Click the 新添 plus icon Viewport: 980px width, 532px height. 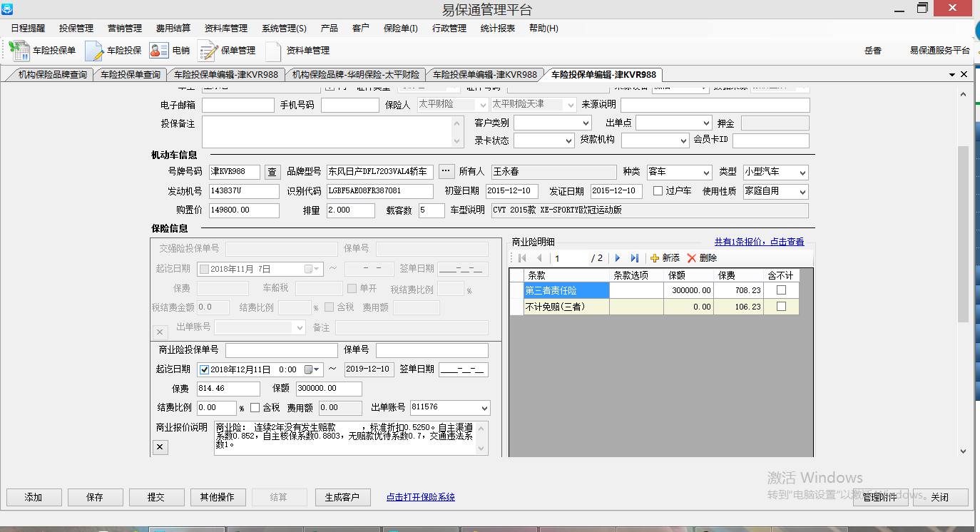(655, 258)
